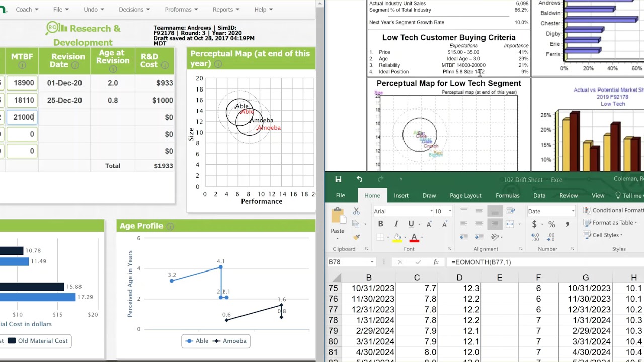
Task: Decrease indent in Alignment group
Action: [463, 237]
